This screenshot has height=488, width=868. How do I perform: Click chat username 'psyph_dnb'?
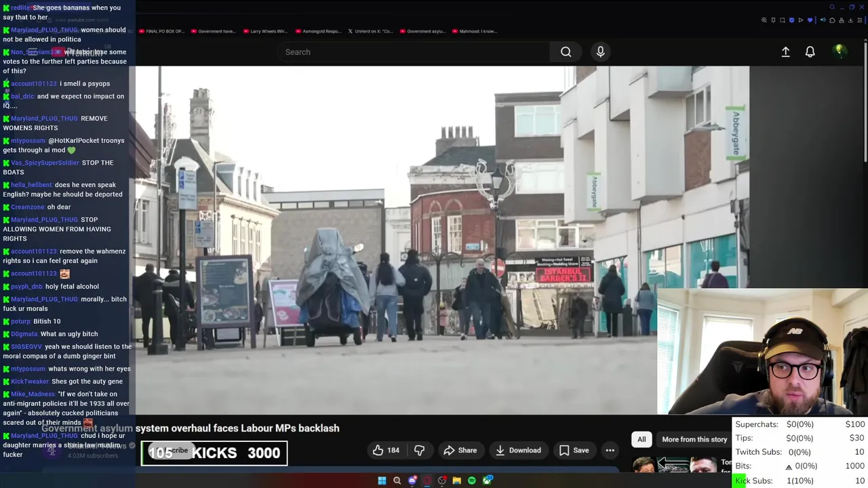26,286
